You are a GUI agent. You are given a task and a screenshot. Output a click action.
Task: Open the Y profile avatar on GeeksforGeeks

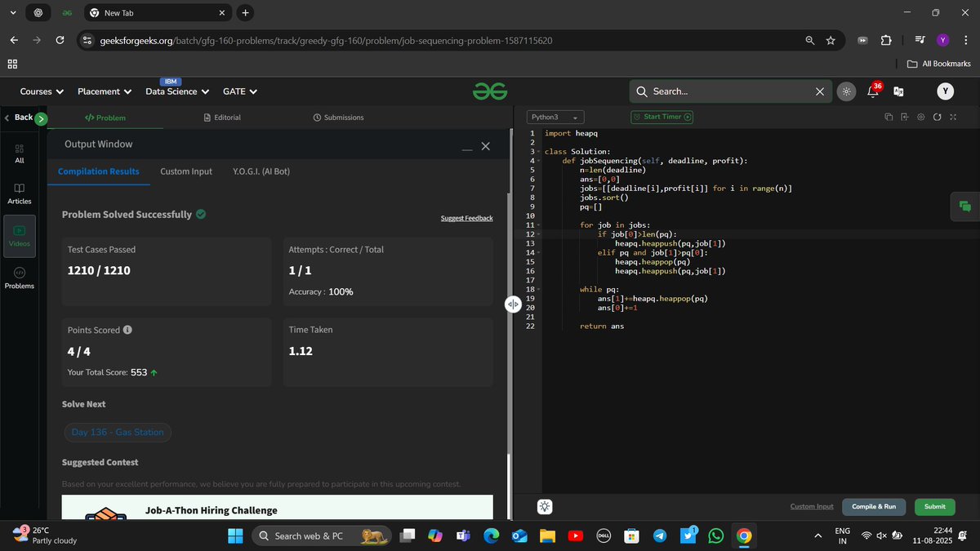(946, 91)
